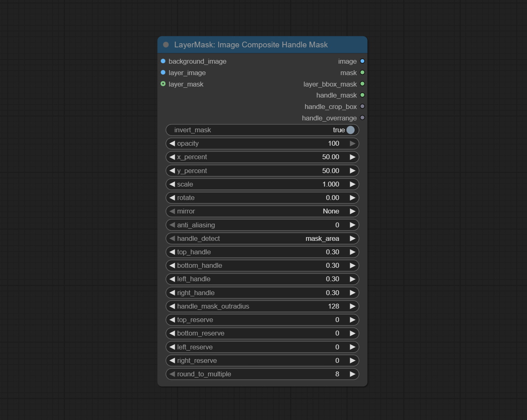527x420 pixels.
Task: Select the node title bar
Action: tap(261, 45)
